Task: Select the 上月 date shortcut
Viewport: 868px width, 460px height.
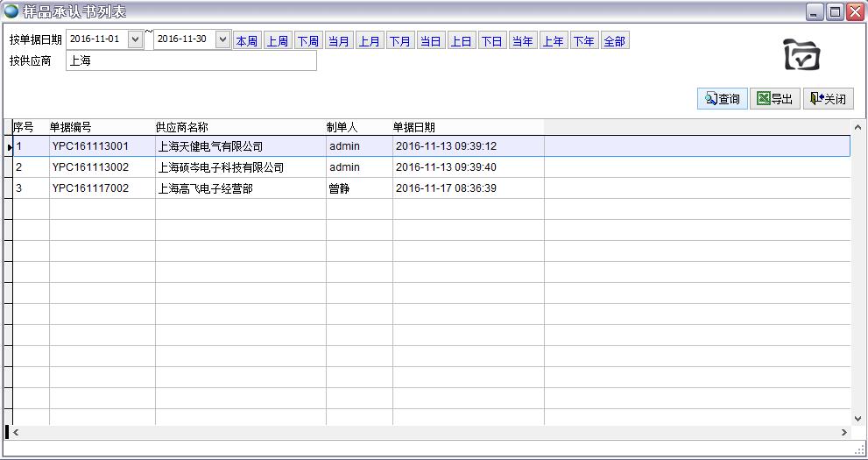Action: tap(370, 41)
